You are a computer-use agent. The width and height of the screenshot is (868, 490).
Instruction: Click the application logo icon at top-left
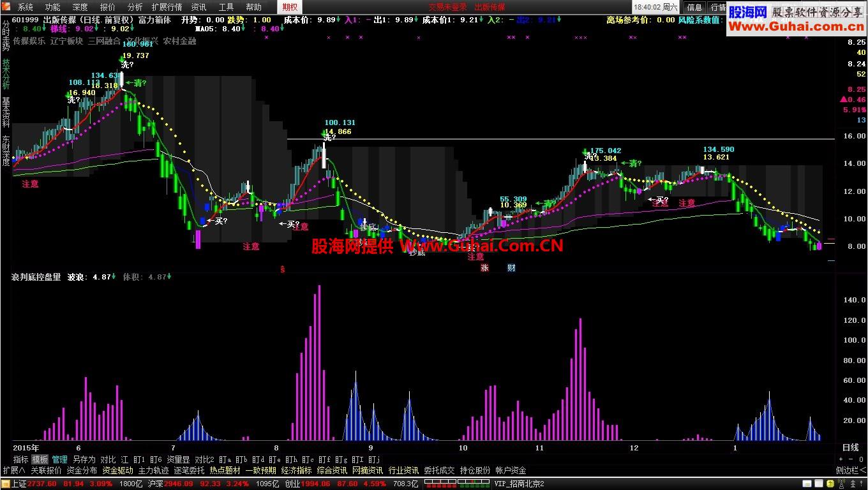click(6, 7)
